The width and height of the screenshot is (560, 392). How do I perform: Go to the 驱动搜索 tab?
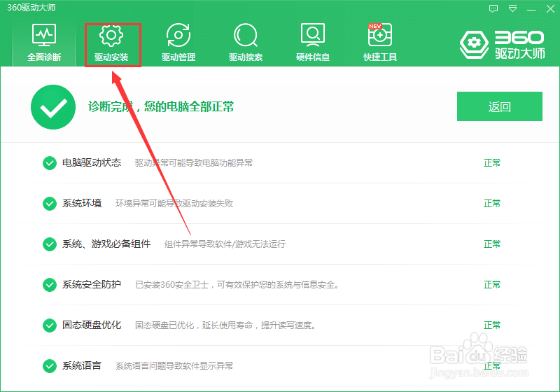246,43
